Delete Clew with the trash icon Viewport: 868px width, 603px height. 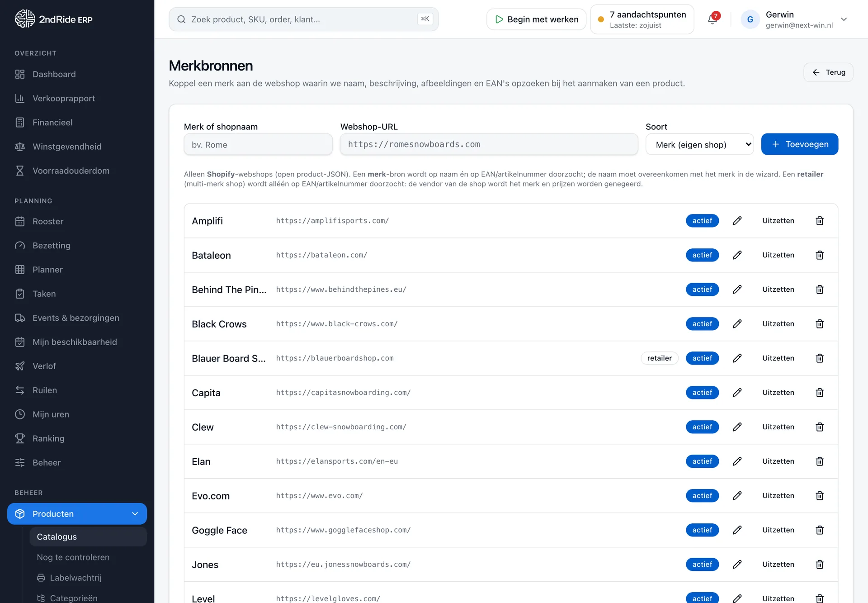pyautogui.click(x=820, y=427)
